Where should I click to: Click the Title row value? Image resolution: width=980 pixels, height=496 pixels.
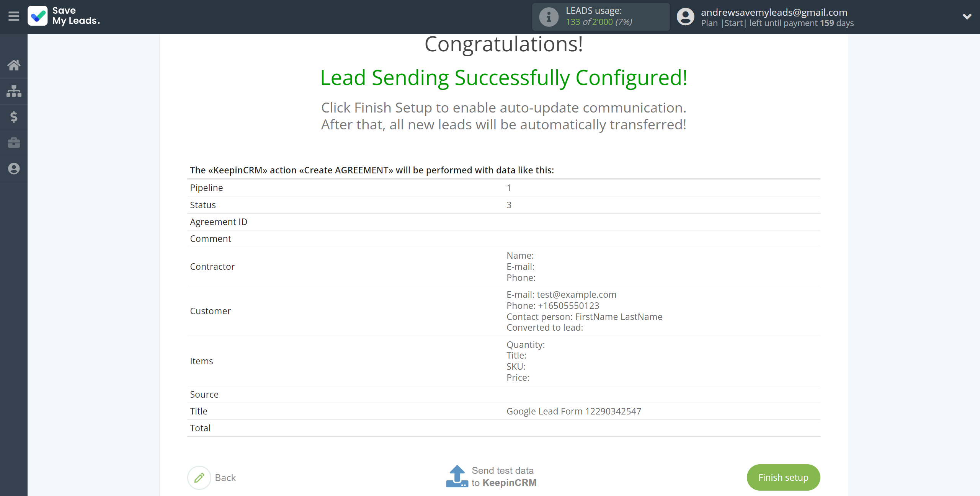click(573, 411)
